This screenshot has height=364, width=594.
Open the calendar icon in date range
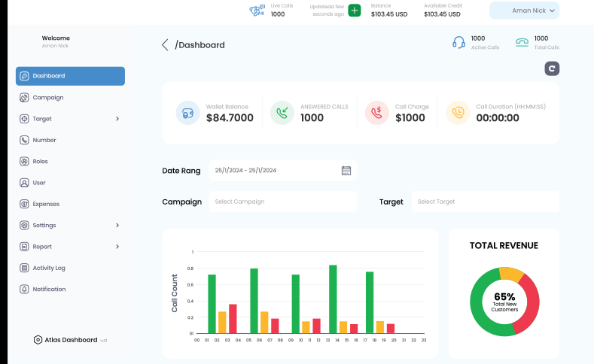(x=346, y=171)
